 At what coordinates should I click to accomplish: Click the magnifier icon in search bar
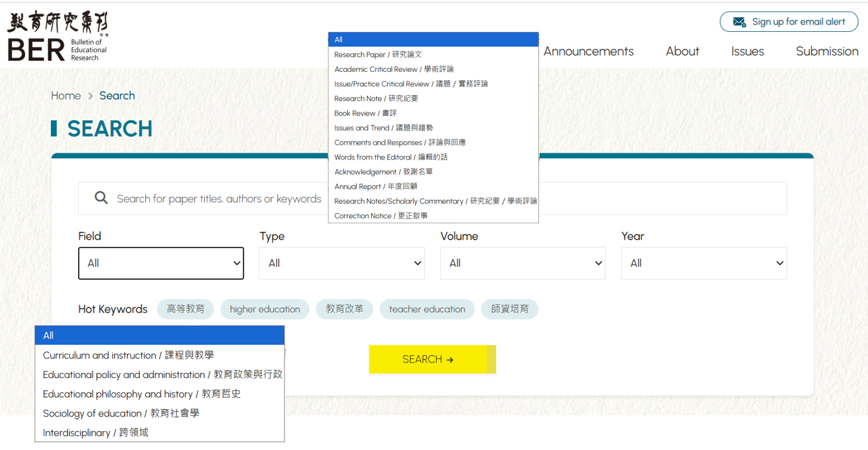coord(101,198)
